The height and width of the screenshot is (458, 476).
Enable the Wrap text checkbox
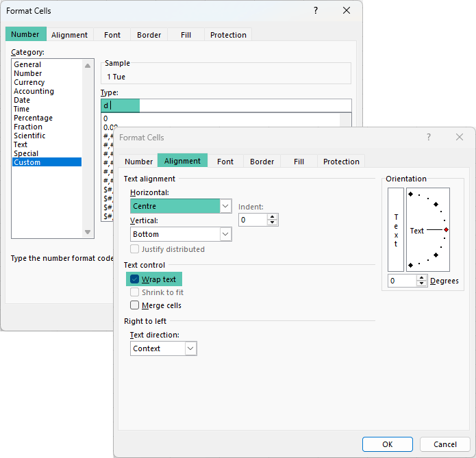[134, 279]
